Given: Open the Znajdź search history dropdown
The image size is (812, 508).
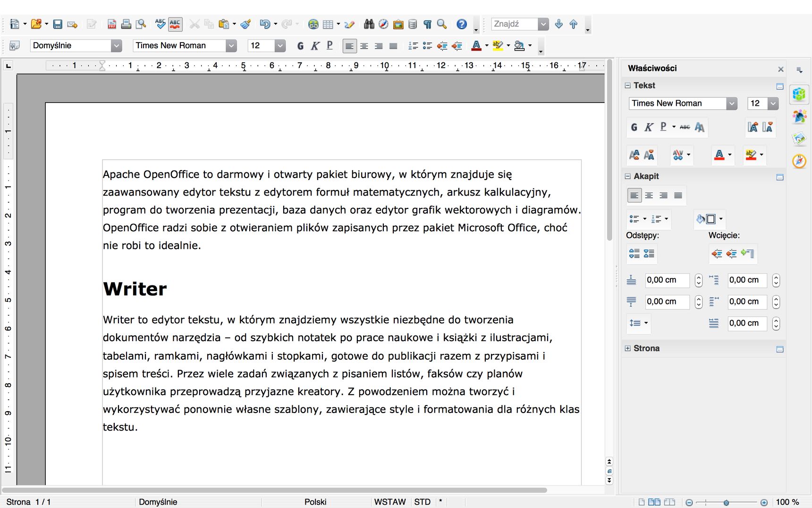Looking at the screenshot, I should pyautogui.click(x=543, y=24).
